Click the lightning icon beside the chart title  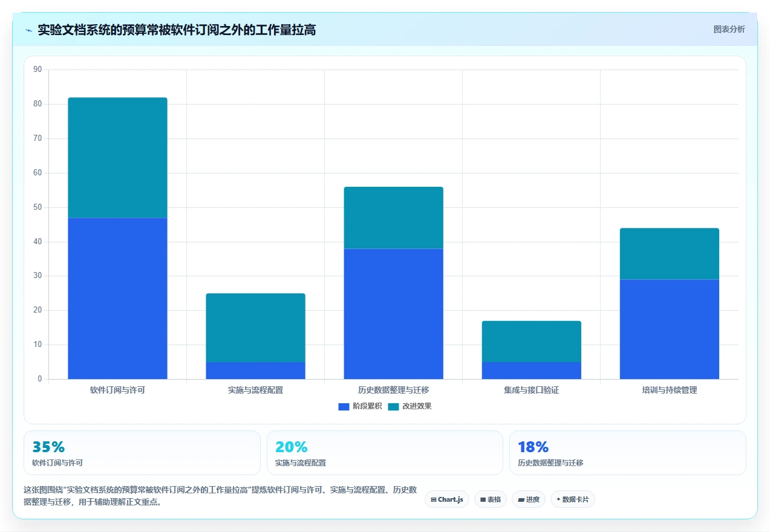pos(29,30)
